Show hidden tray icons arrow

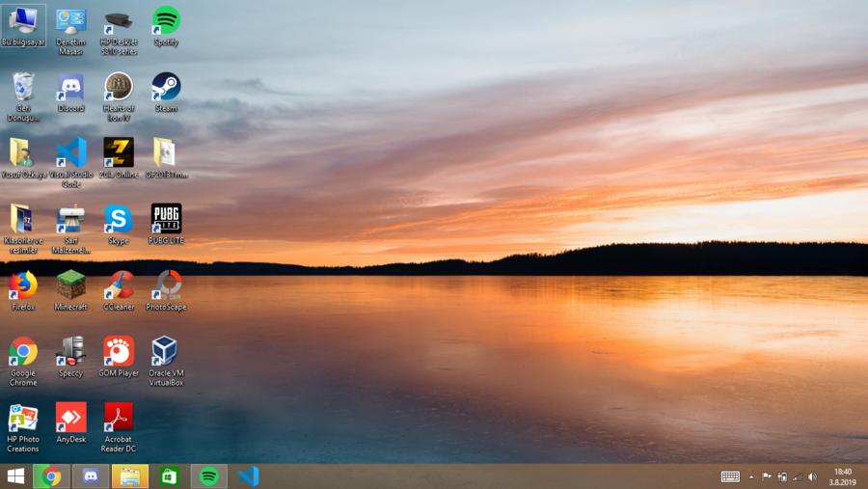pos(751,476)
